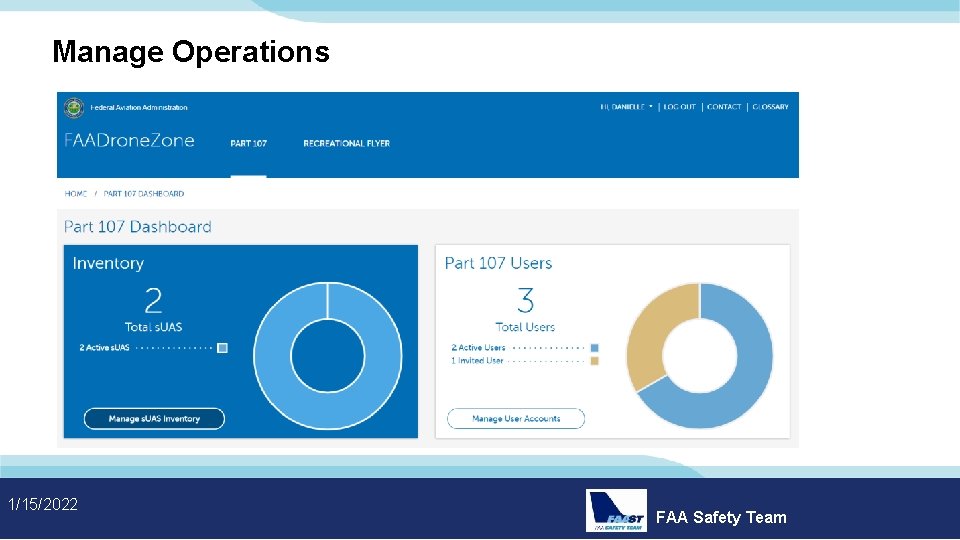The image size is (960, 540).
Task: Click the Total sUAS count 2
Action: (x=153, y=301)
